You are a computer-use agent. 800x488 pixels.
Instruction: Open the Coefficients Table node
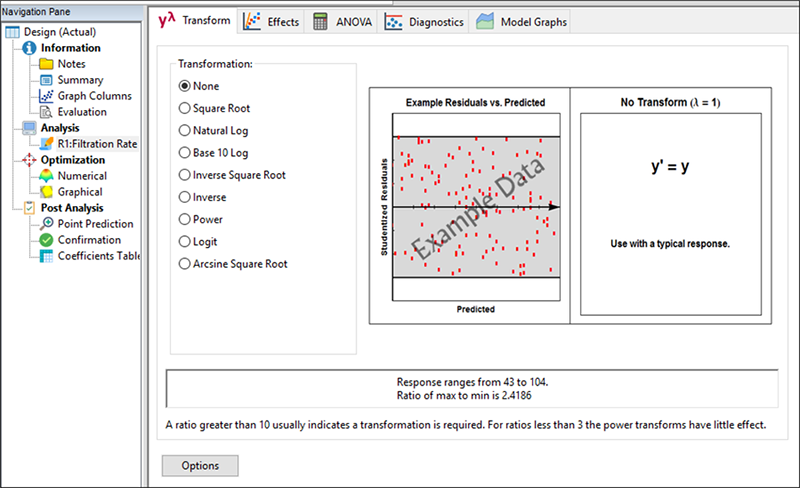98,256
